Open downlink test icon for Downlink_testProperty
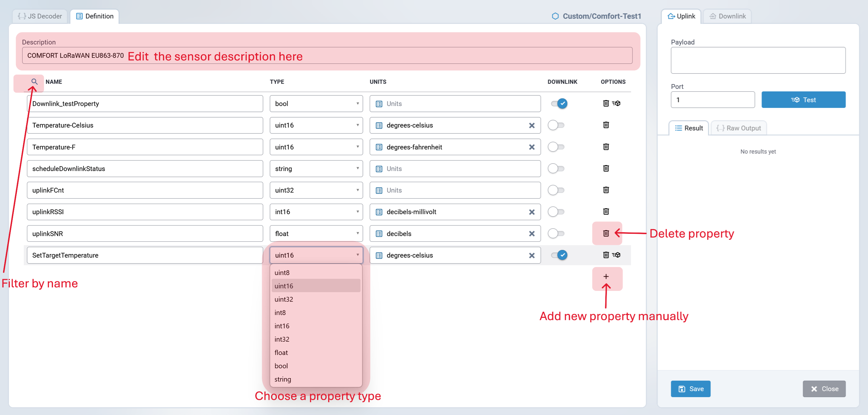Image resolution: width=868 pixels, height=415 pixels. point(616,103)
